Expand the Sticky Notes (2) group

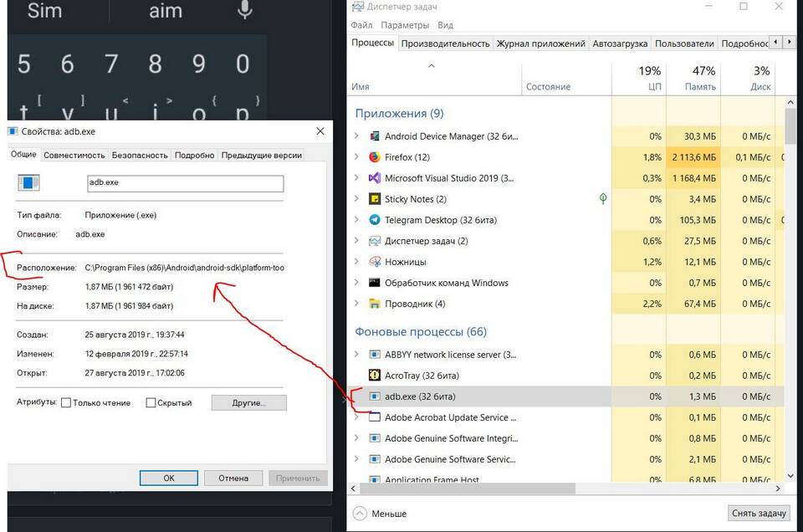coord(356,199)
